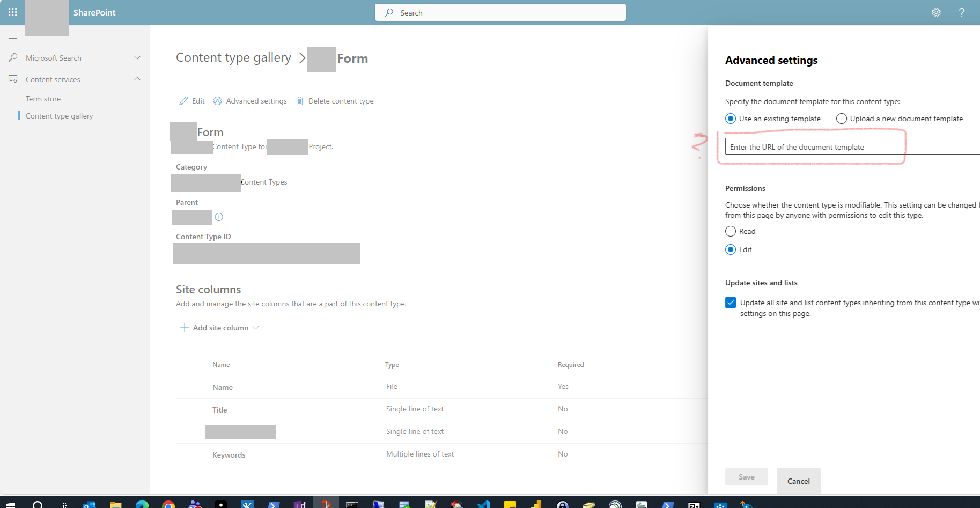This screenshot has height=508, width=980.
Task: Click the document template URL field
Action: [x=852, y=147]
